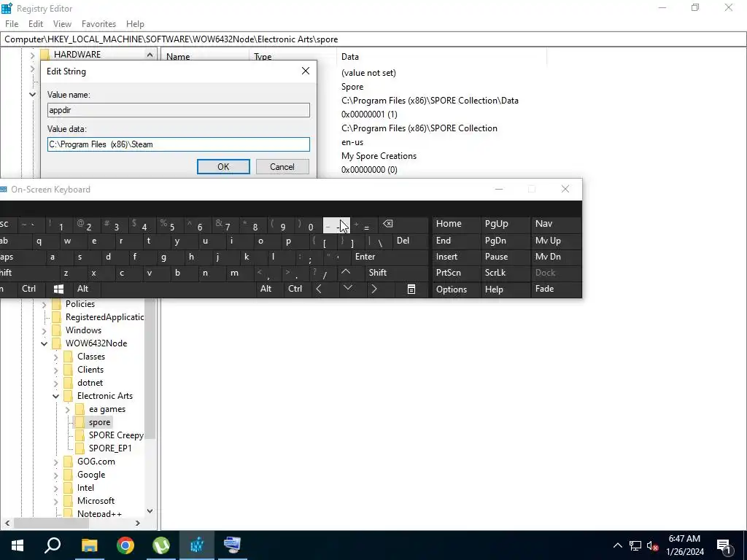The image size is (747, 560).
Task: Click the Windows logo key on On-Screen Keyboard
Action: click(58, 289)
